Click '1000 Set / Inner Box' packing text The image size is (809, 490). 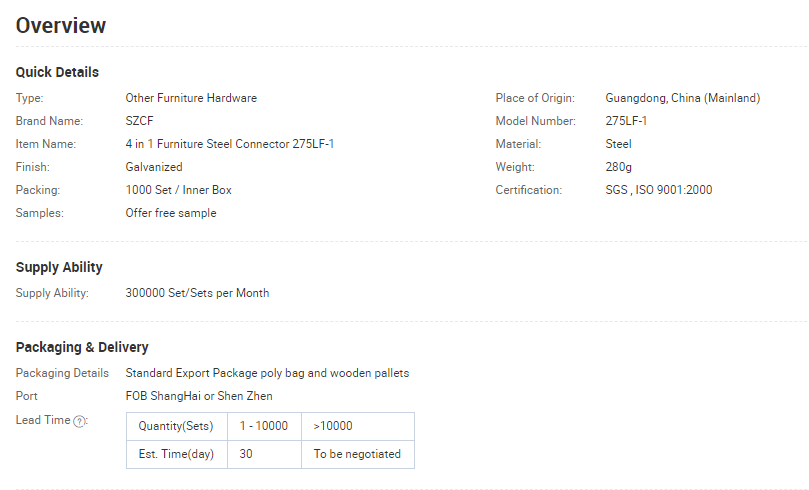[x=179, y=190]
